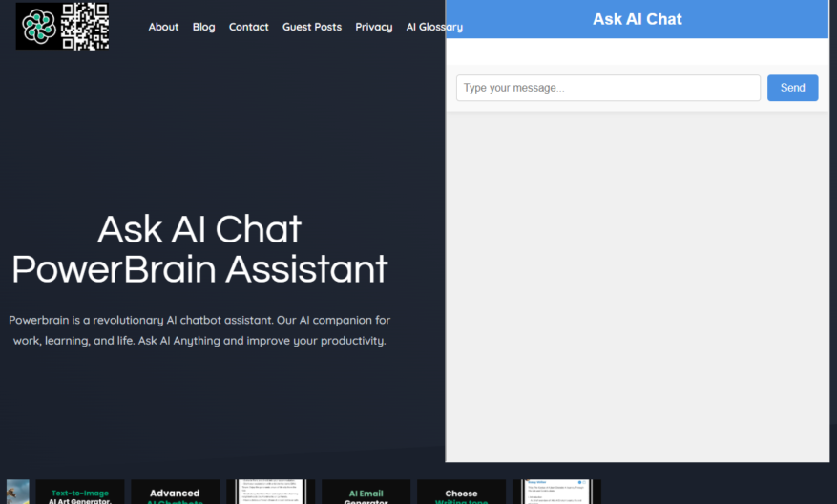Image resolution: width=837 pixels, height=504 pixels.
Task: Open the Privacy page
Action: [374, 27]
